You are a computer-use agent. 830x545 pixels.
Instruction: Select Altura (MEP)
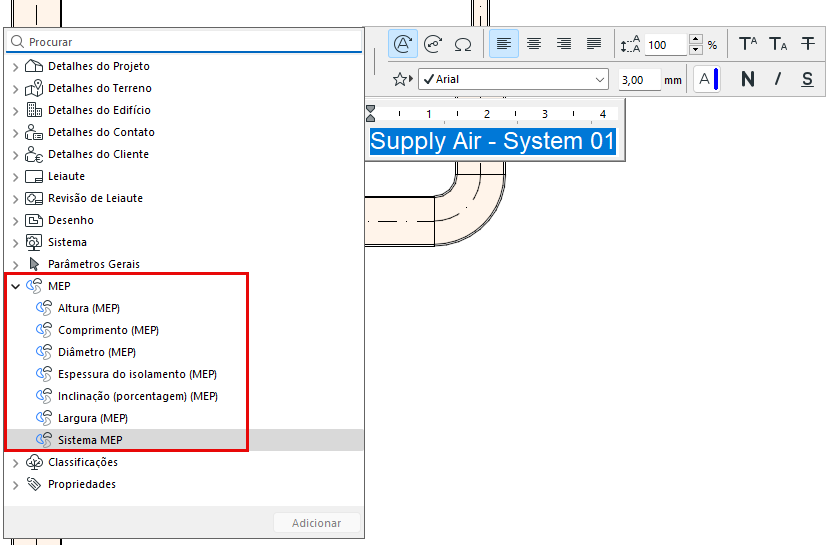click(89, 308)
